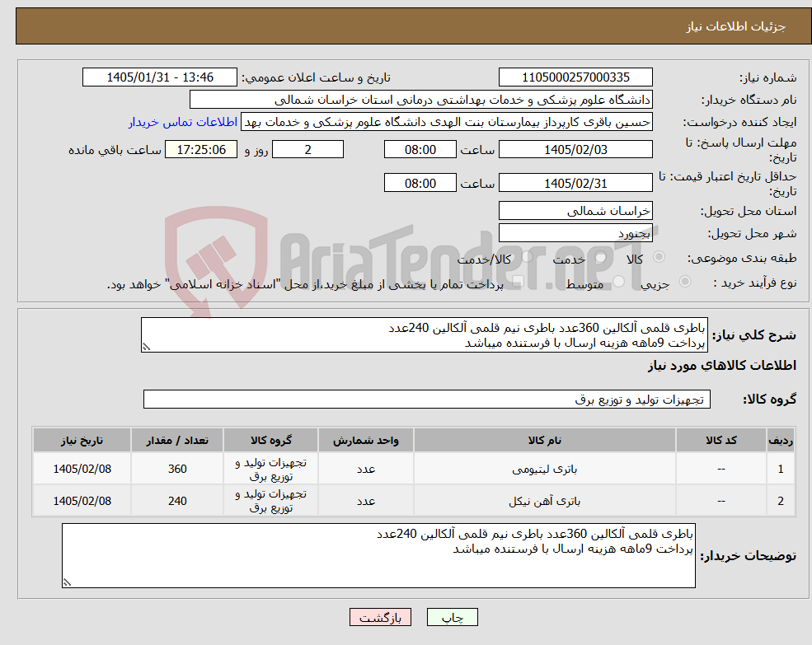Screen dimensions: 812x645
Task: Click the delivery province field خراسان شمالی
Action: coord(575,211)
